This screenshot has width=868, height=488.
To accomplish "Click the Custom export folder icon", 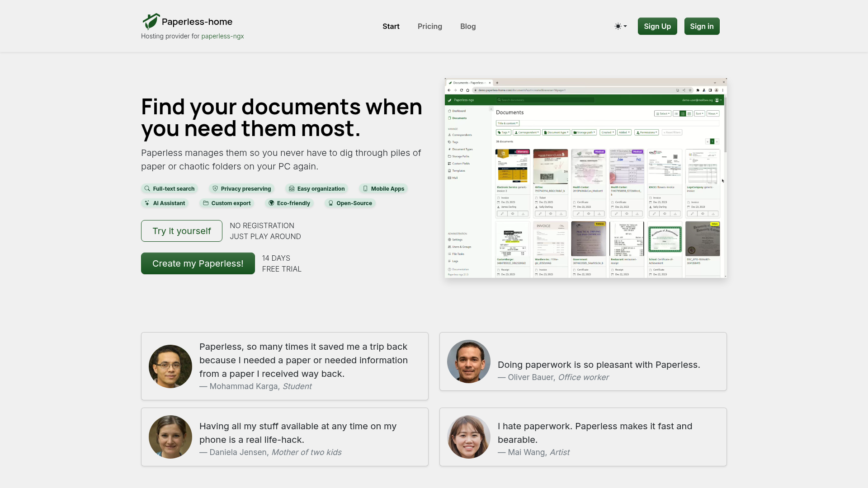I will [206, 203].
